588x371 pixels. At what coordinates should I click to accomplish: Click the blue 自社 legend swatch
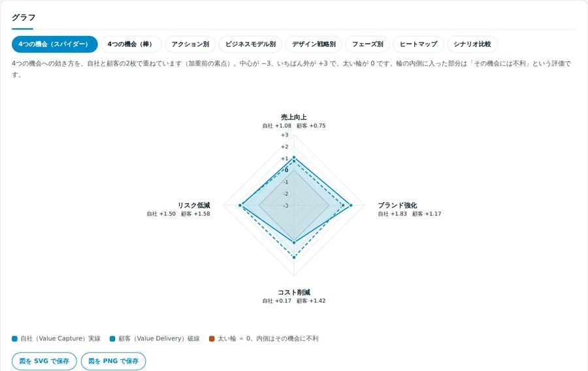(x=14, y=339)
